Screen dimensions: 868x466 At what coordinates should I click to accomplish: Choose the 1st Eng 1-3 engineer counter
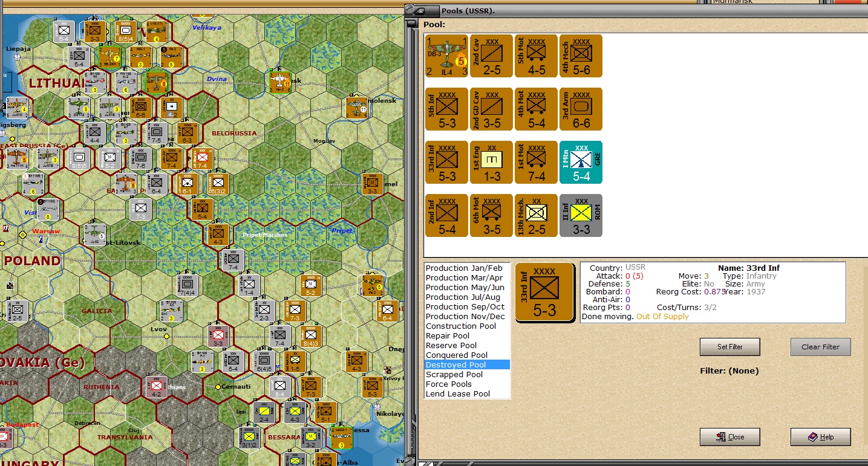click(491, 163)
